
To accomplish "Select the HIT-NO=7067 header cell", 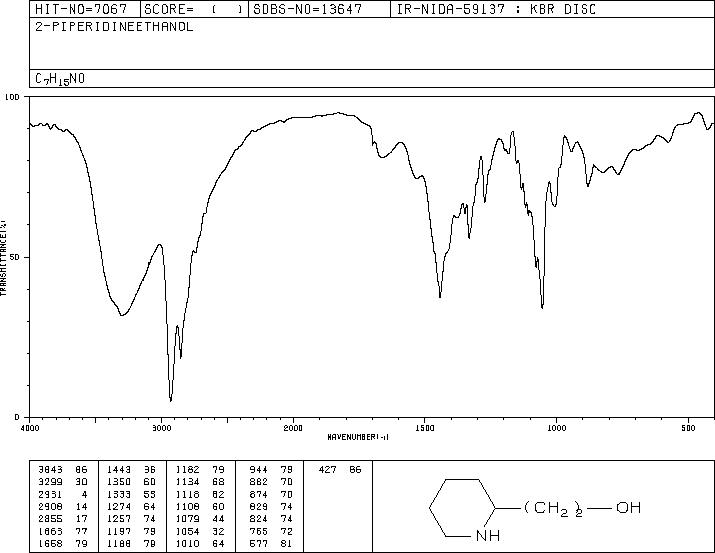I will (x=85, y=9).
